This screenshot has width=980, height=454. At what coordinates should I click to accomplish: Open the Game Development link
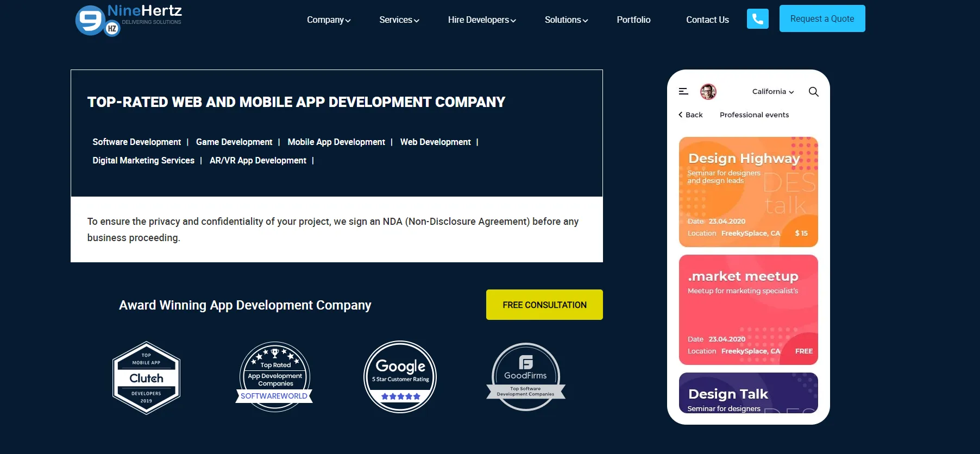coord(234,142)
